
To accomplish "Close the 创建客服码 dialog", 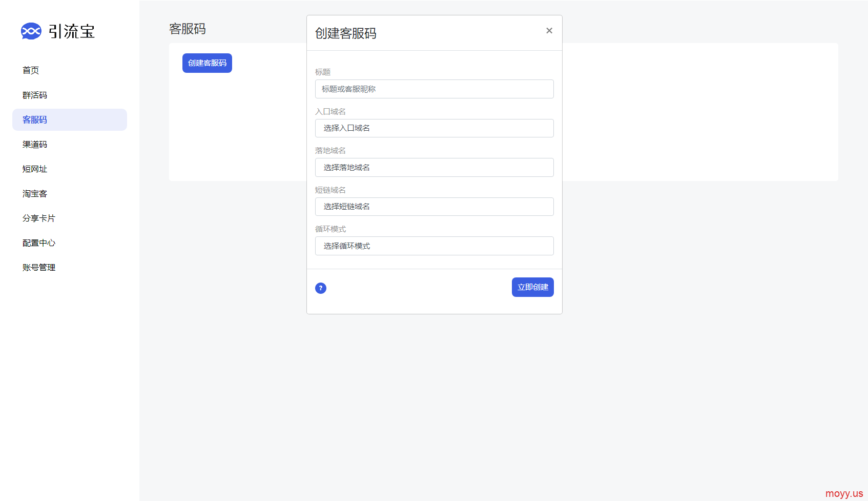I will tap(549, 31).
